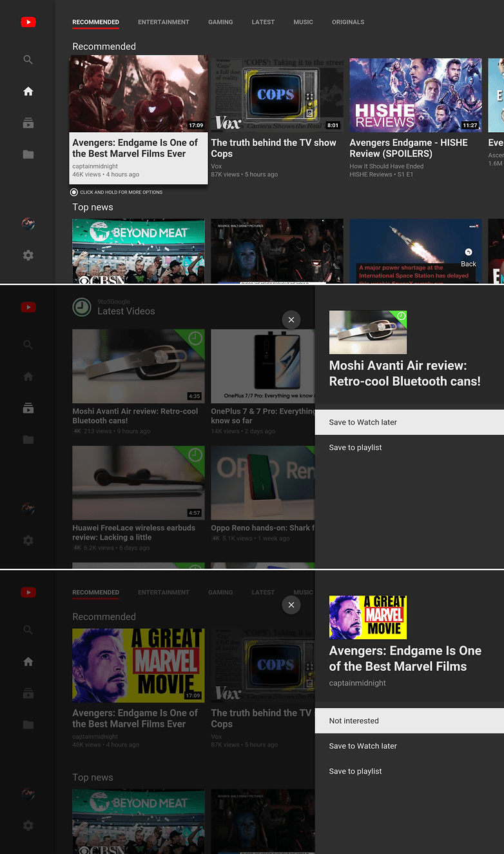Switch to the MUSIC tab beside ORIGINALS
This screenshot has height=854, width=504.
pyautogui.click(x=303, y=22)
